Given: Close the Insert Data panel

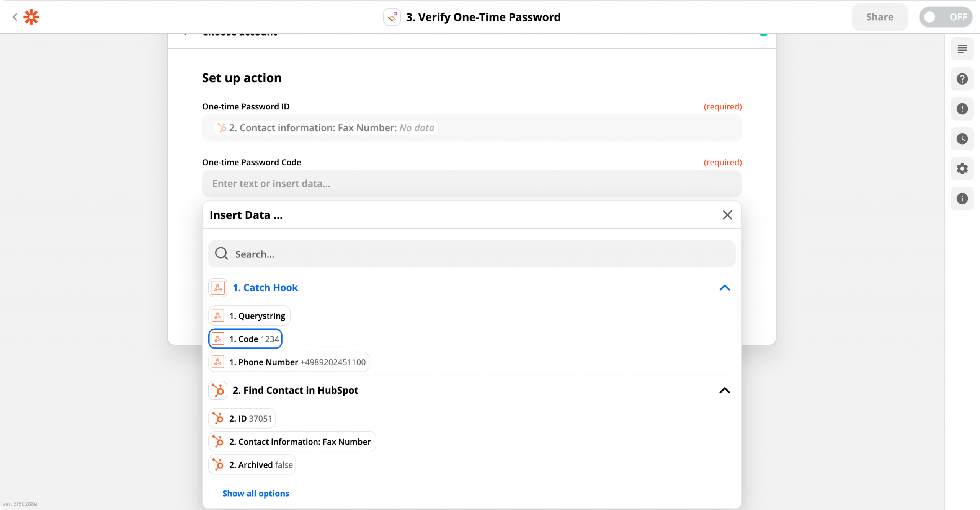Looking at the screenshot, I should pyautogui.click(x=727, y=215).
